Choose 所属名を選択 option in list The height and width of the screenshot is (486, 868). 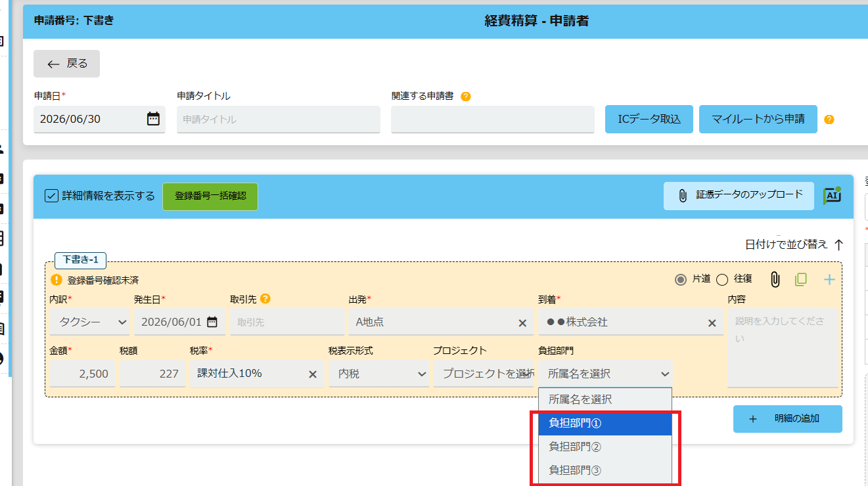[x=605, y=399]
